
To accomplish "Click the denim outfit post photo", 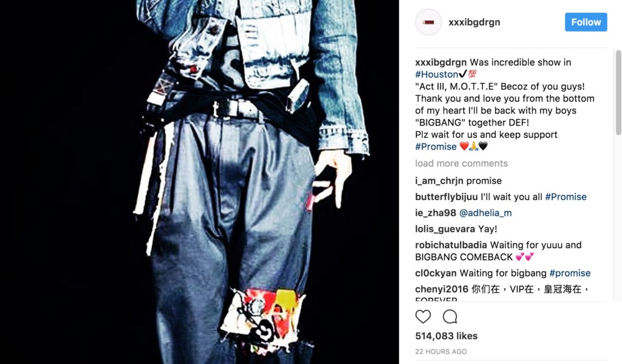I will click(199, 182).
